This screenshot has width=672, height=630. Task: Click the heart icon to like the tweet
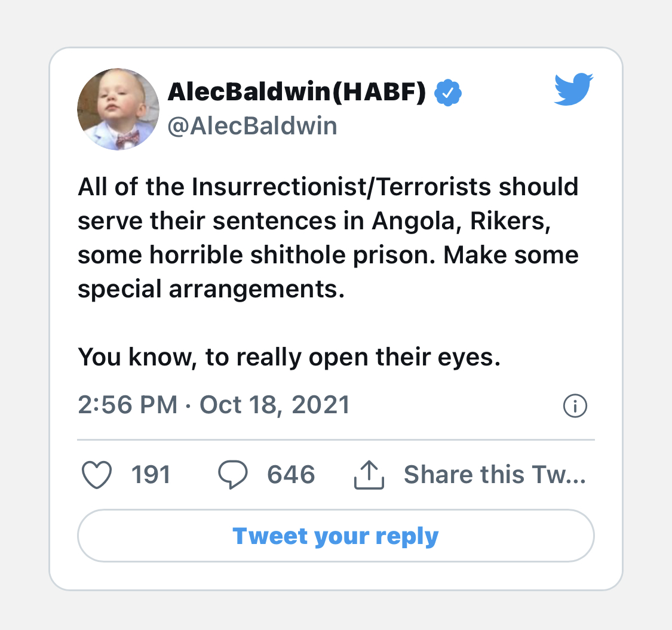pos(96,475)
